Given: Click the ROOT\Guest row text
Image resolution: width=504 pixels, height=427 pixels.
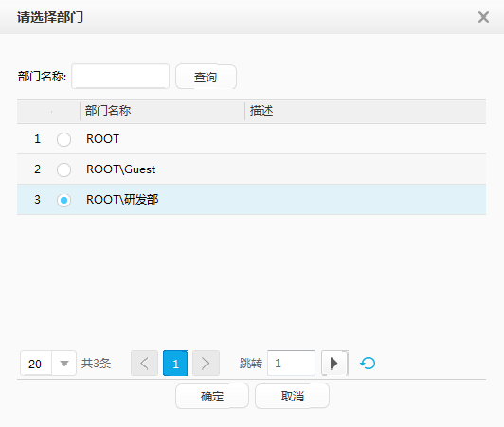Looking at the screenshot, I should click(121, 169).
